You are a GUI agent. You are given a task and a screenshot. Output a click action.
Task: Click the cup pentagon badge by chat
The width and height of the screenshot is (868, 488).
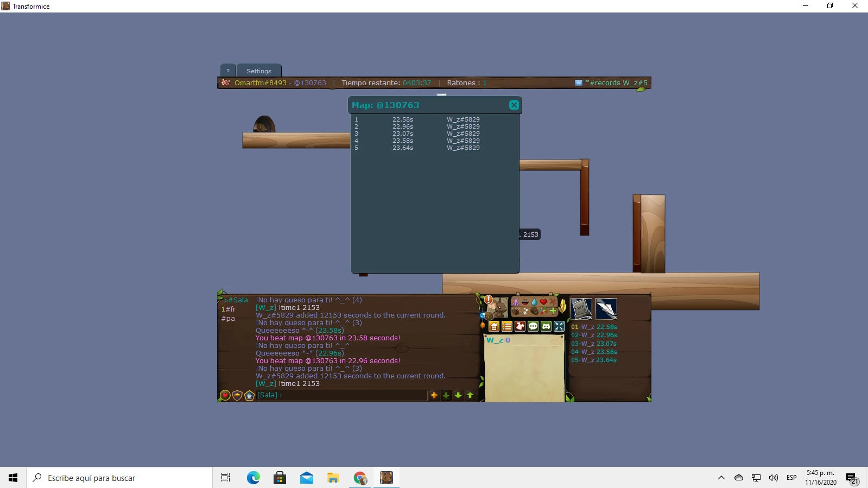point(249,395)
